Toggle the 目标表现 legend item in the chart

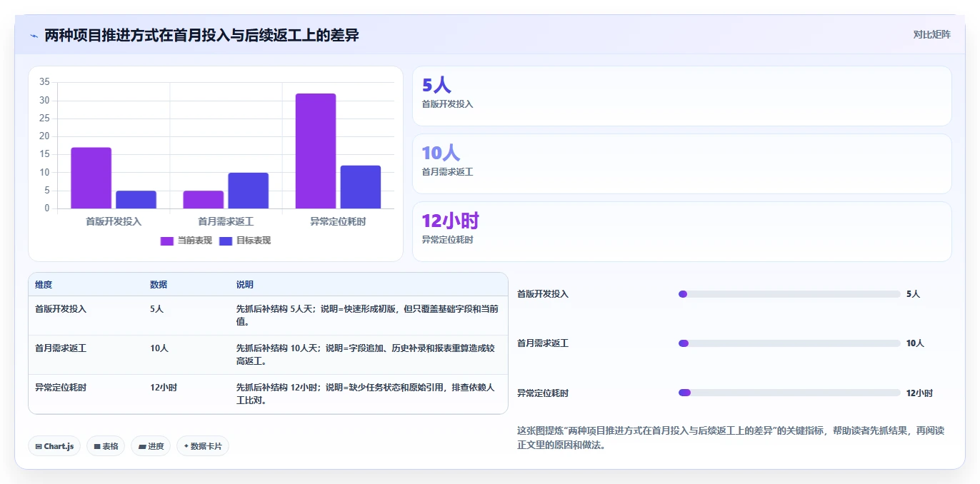point(245,241)
